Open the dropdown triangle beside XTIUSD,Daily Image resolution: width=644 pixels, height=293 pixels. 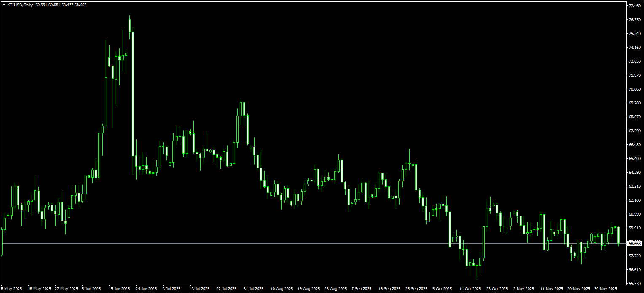pyautogui.click(x=4, y=5)
